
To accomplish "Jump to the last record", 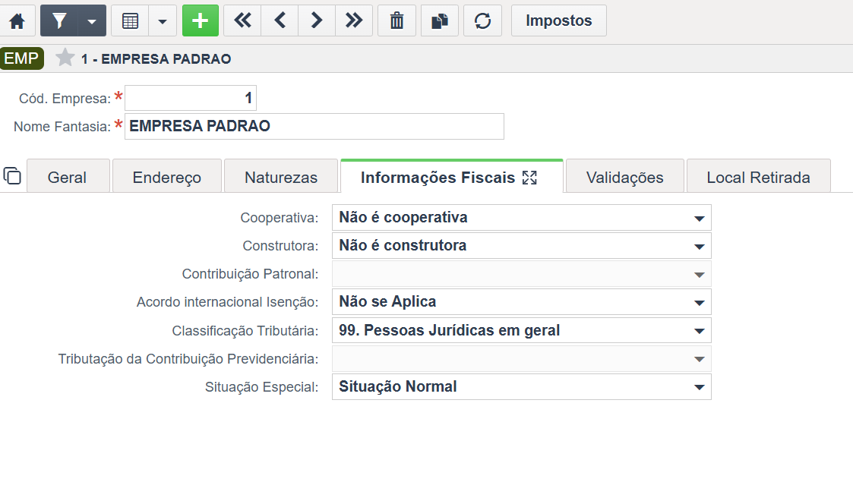I will tap(354, 20).
